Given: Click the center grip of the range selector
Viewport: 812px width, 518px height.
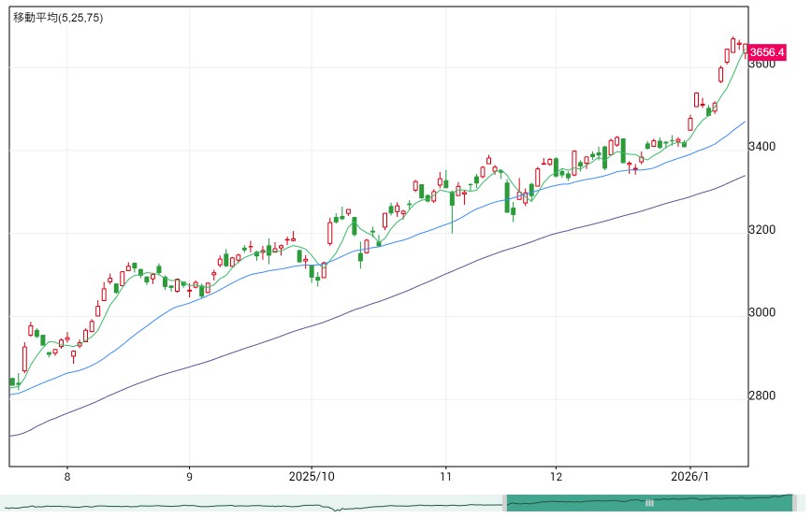Looking at the screenshot, I should coord(649,503).
